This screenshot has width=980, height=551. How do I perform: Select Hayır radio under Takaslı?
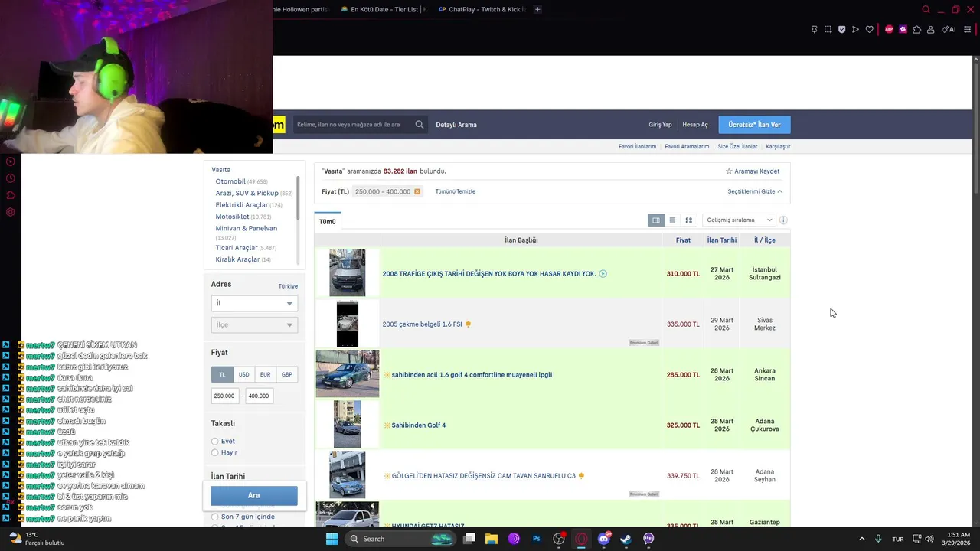tap(215, 453)
